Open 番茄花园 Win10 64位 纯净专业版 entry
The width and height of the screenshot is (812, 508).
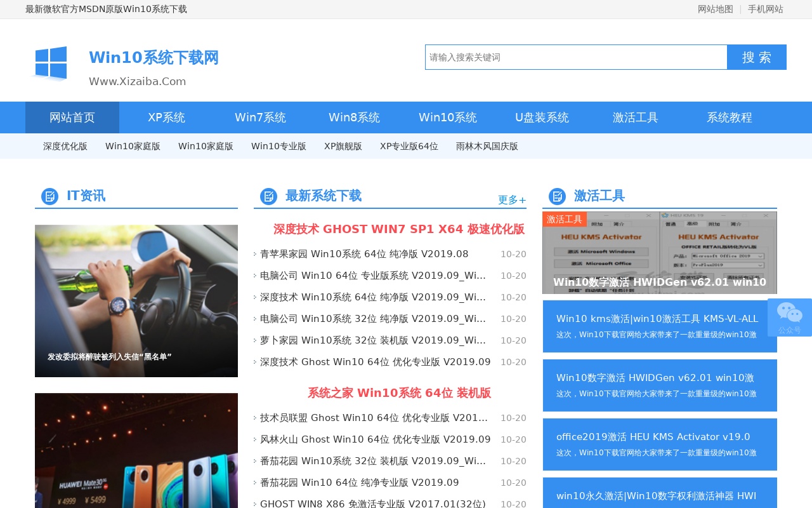tap(360, 483)
